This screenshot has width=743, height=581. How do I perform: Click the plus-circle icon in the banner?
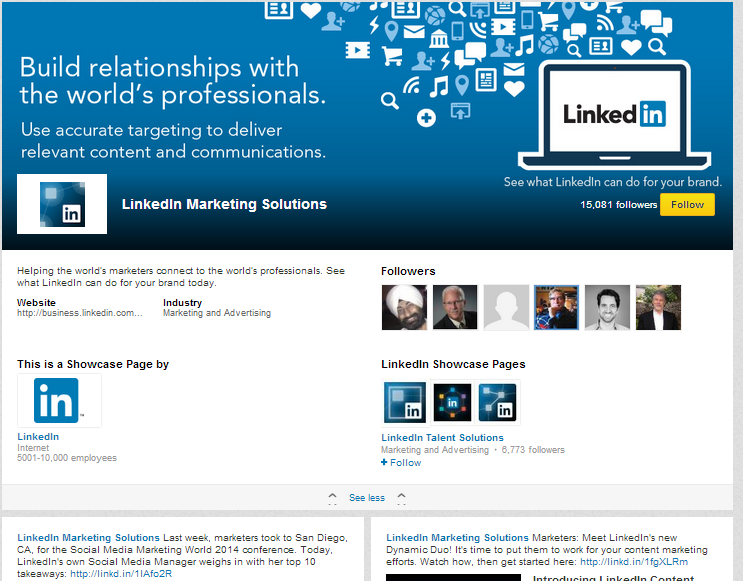click(x=426, y=118)
